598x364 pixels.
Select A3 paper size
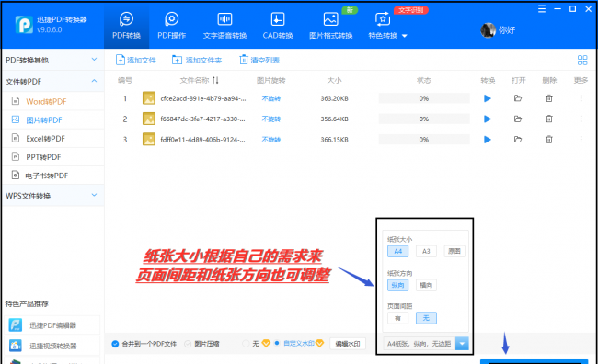(x=426, y=251)
